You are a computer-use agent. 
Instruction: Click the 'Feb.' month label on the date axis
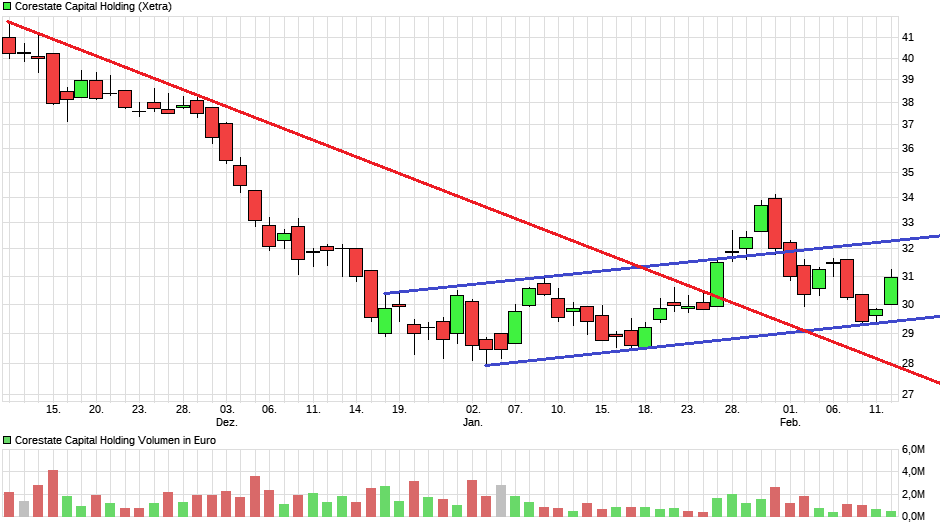pyautogui.click(x=790, y=422)
